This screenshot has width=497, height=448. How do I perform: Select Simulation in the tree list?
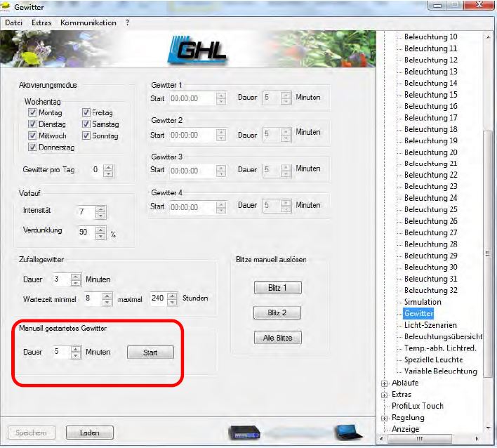pos(423,302)
